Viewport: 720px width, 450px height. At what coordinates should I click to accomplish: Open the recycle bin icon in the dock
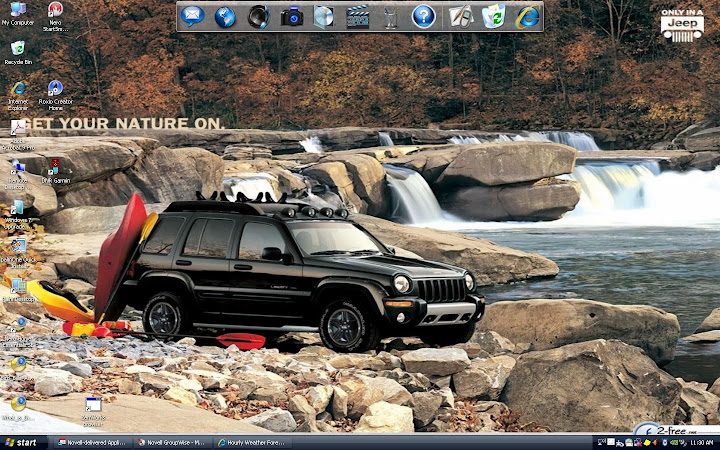494,16
